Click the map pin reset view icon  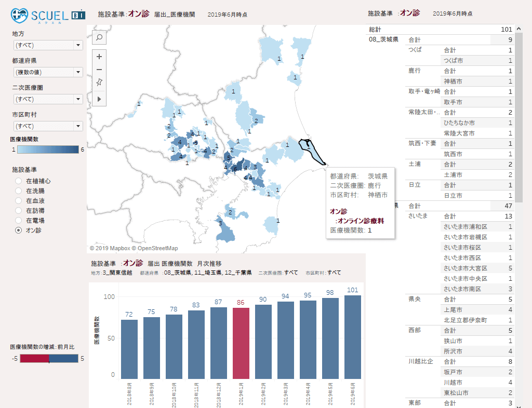tap(99, 84)
